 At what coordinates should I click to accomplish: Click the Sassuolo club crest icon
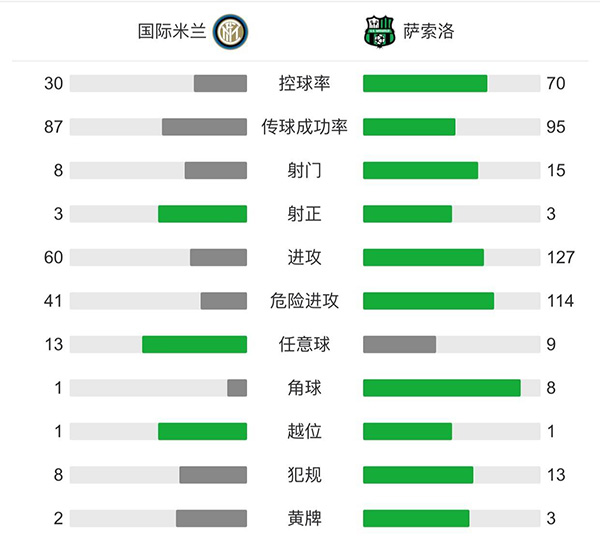click(379, 32)
